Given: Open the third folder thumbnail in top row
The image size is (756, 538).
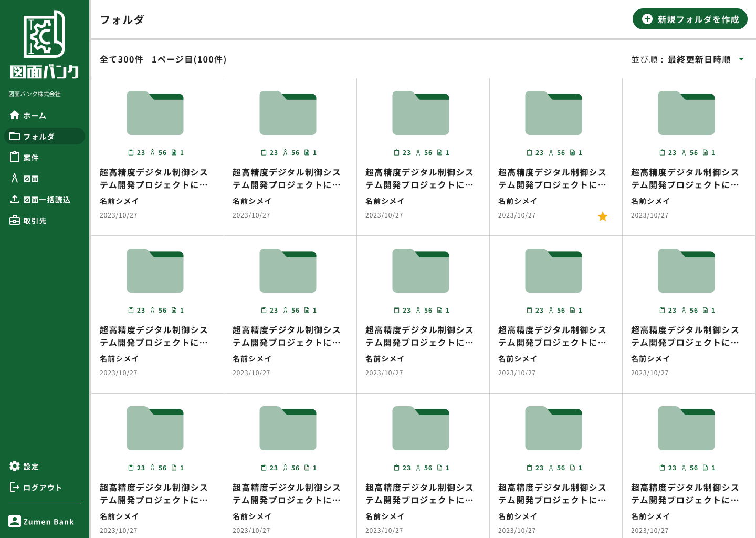Looking at the screenshot, I should (421, 113).
